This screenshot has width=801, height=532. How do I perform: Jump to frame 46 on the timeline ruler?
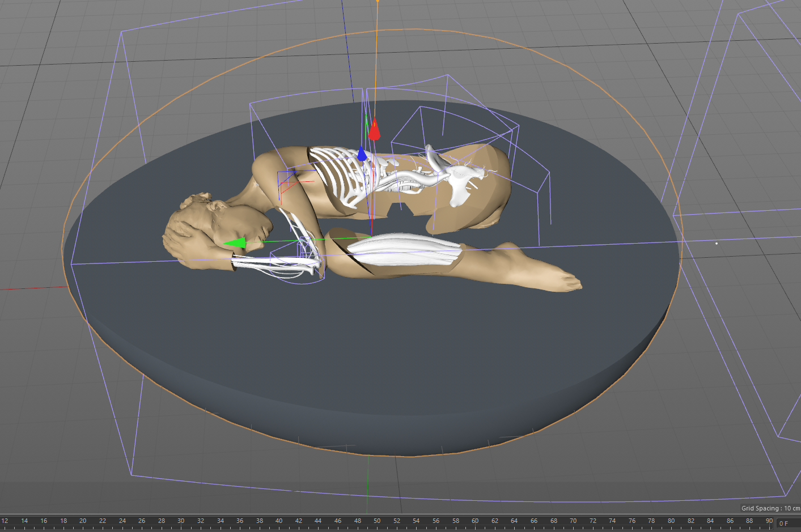pyautogui.click(x=338, y=521)
